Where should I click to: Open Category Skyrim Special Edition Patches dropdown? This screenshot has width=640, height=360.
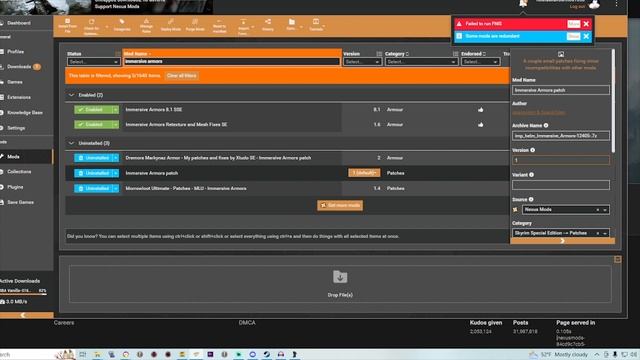coord(560,233)
